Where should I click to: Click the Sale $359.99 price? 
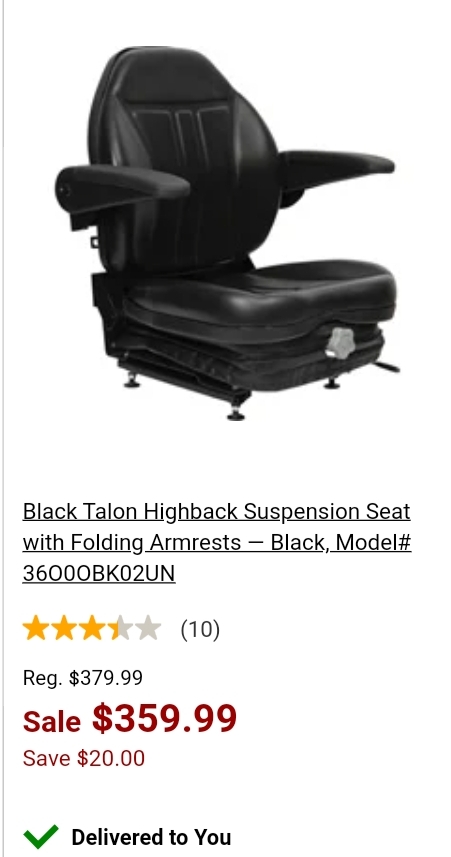coord(130,719)
